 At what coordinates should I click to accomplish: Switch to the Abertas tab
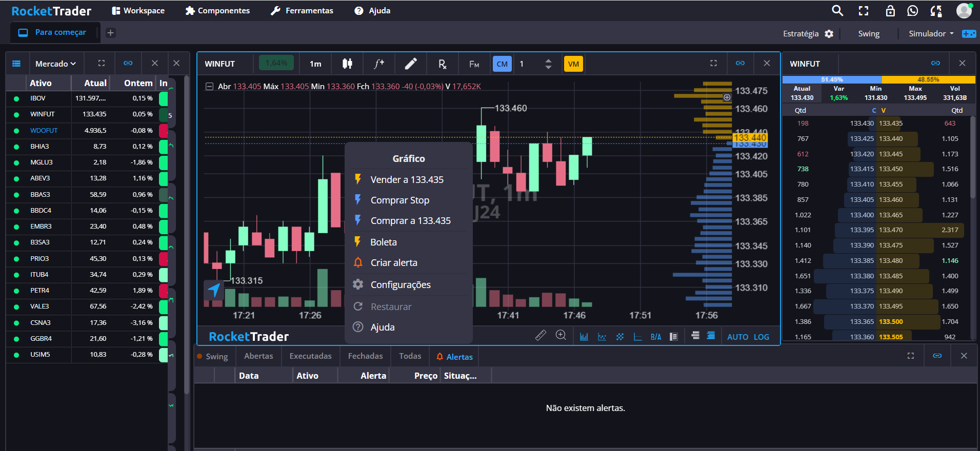click(258, 356)
